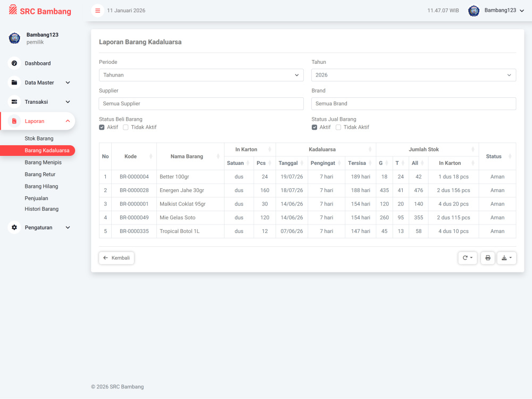Click the SRC Bambang brand title

click(x=45, y=11)
